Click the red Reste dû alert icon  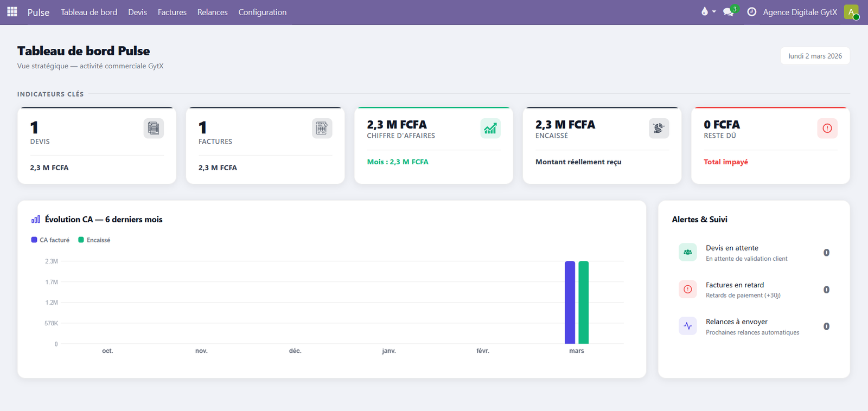click(827, 129)
